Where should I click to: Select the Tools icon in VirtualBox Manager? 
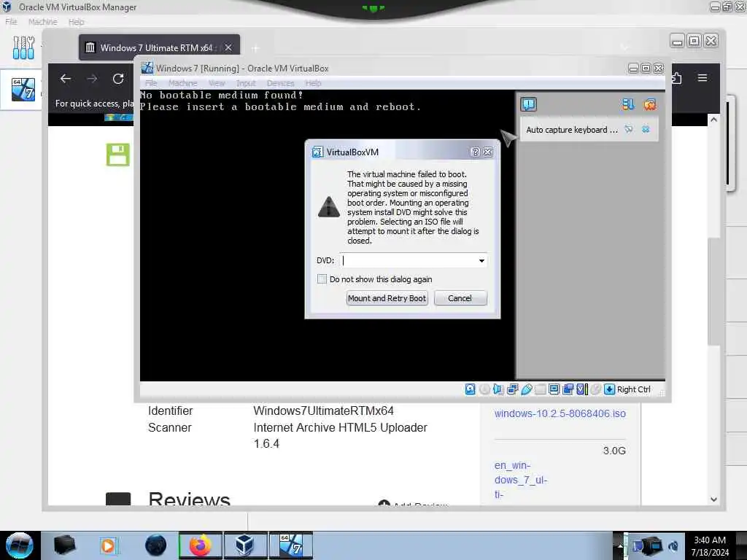[23, 47]
